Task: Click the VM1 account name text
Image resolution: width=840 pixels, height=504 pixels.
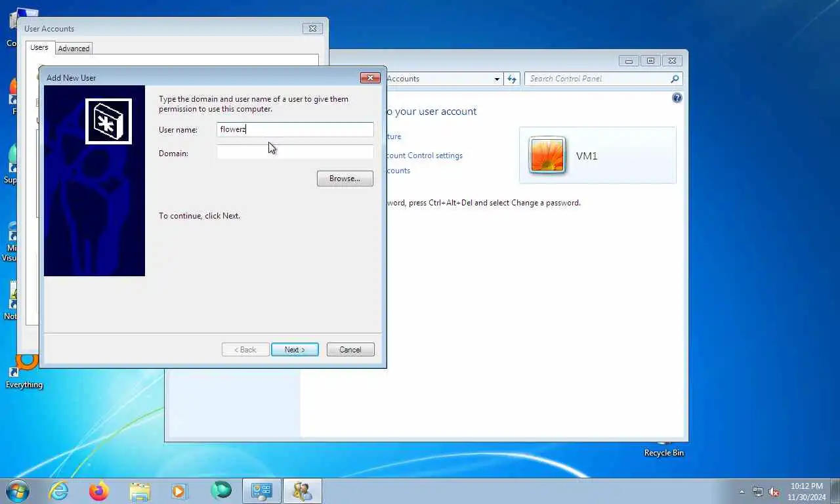Action: [587, 156]
